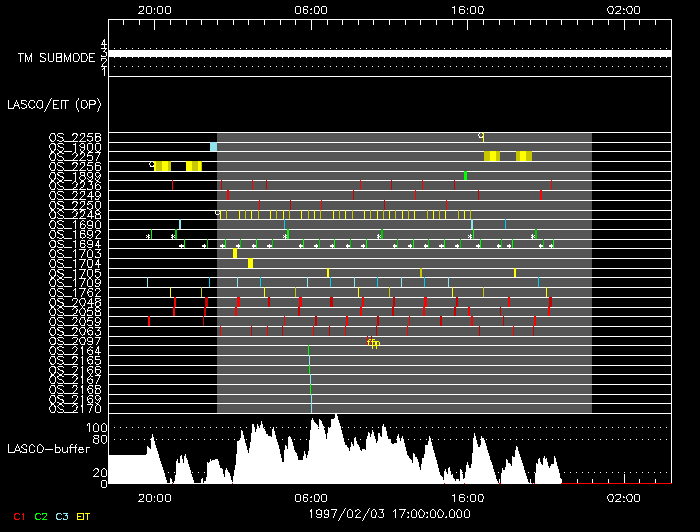Click the yellow 'ffp' marker on OS_2097 row

click(373, 343)
